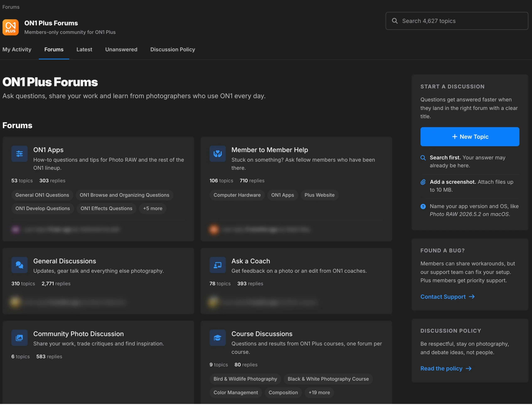
Task: Click the magnifier icon beside Search first tip
Action: tap(423, 158)
